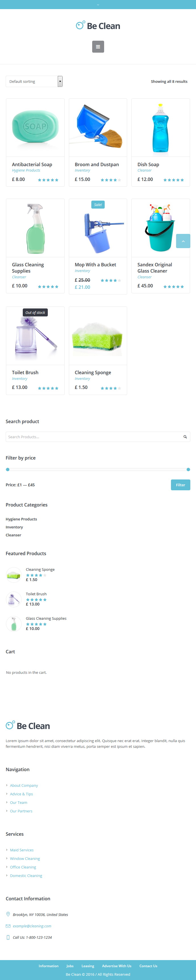This screenshot has width=196, height=980.
Task: Click the scroll-to-top arrow button
Action: [183, 241]
